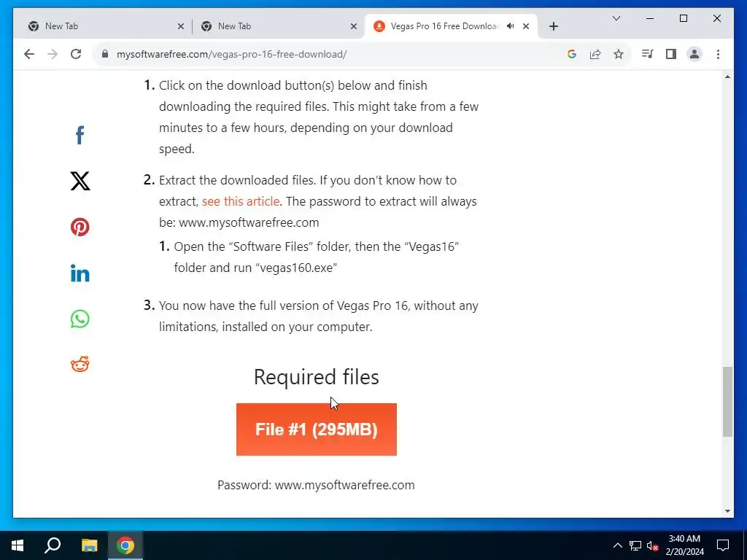Close the first New Tab
Viewport: 747px width, 560px height.
coord(181,26)
